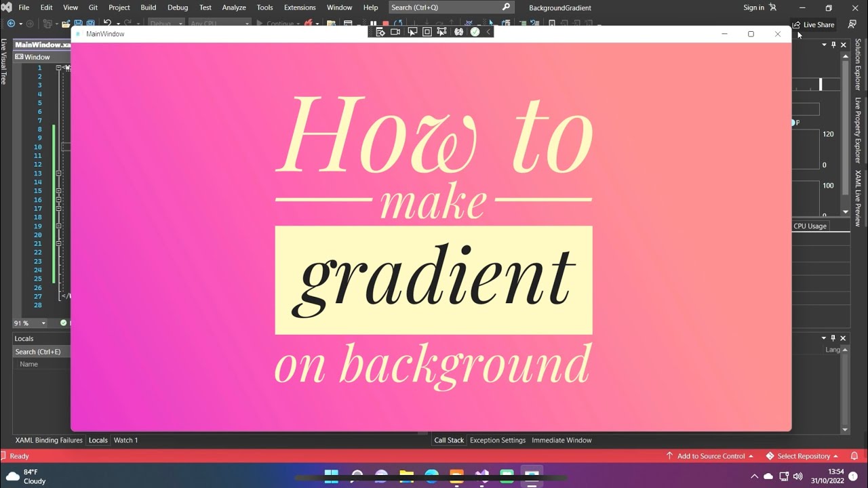Toggle Display Layout Adorners icon

[x=427, y=32]
